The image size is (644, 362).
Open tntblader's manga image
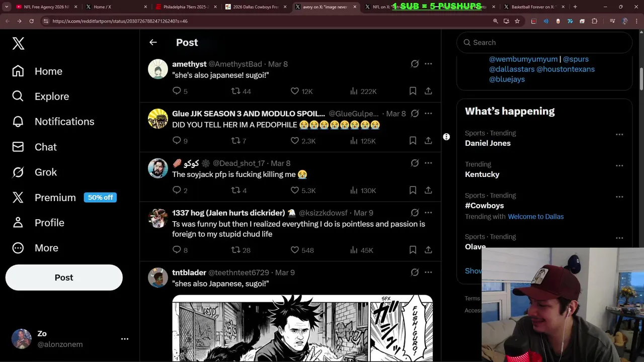302,328
